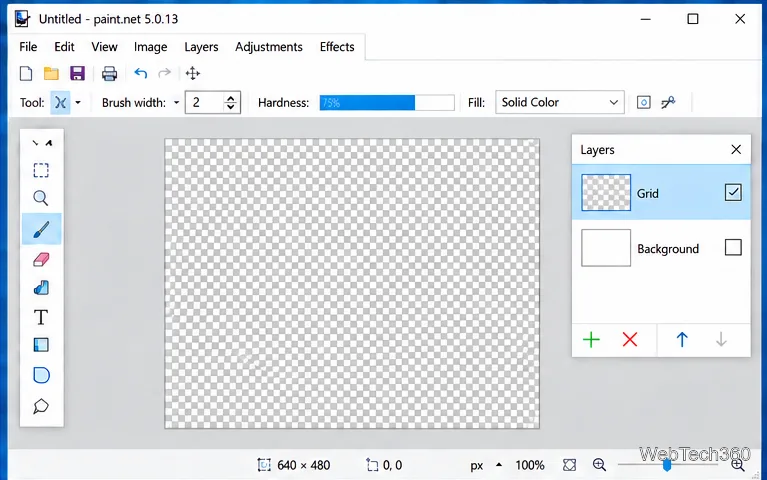This screenshot has width=767, height=480.
Task: Collapse the tools panel header arrows
Action: pos(42,143)
